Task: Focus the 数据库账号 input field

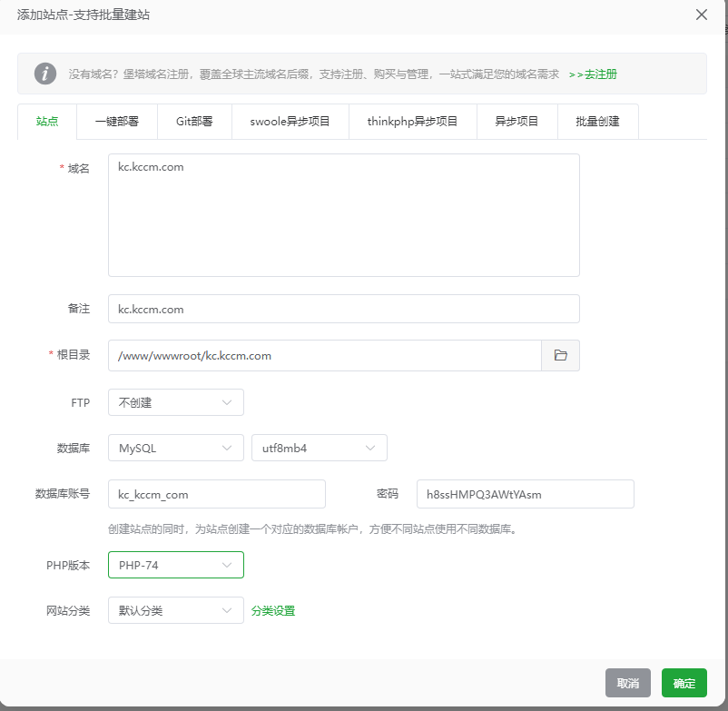Action: tap(217, 494)
